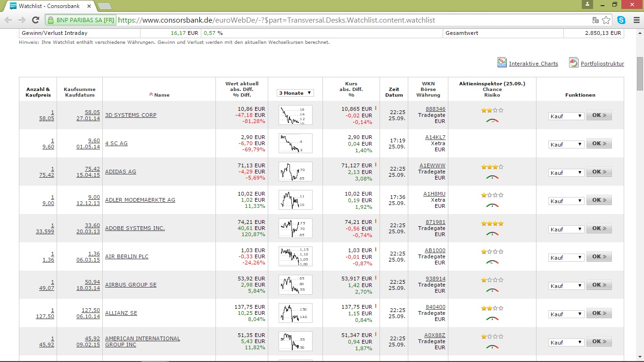Open the ADIDAS AG stock link
Viewport: 644px width, 362px height.
click(x=120, y=172)
